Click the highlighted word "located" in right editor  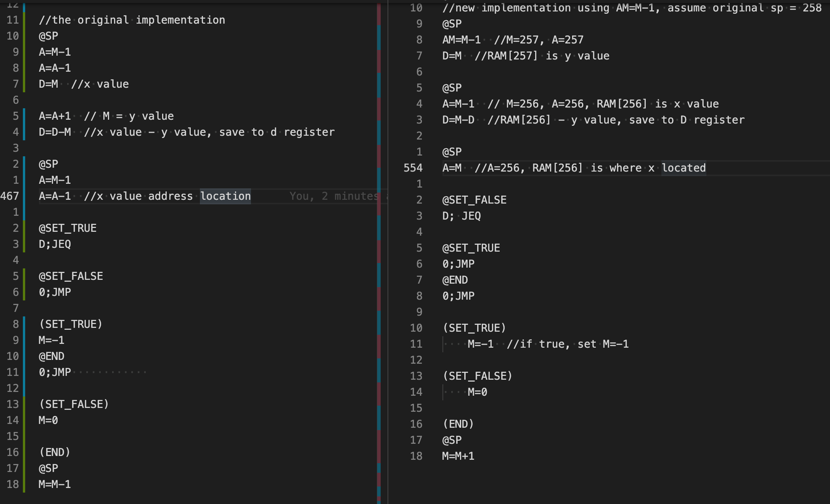tap(684, 168)
